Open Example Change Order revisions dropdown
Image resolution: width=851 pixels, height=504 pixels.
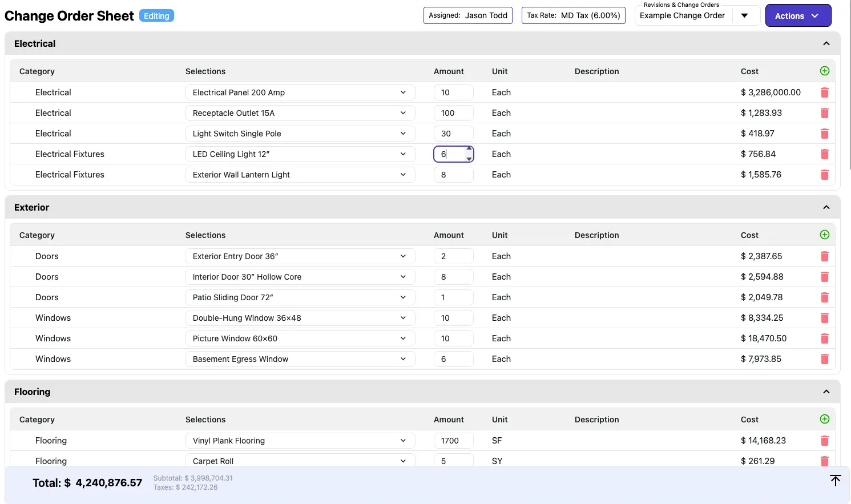(744, 16)
